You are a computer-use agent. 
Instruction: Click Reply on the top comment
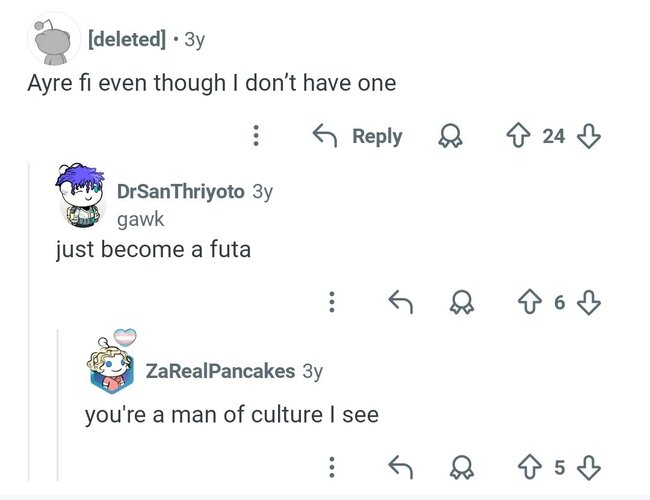(x=357, y=136)
